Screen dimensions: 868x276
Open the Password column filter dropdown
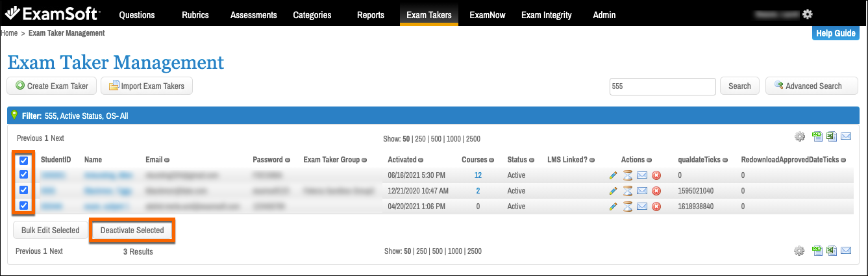pyautogui.click(x=288, y=160)
